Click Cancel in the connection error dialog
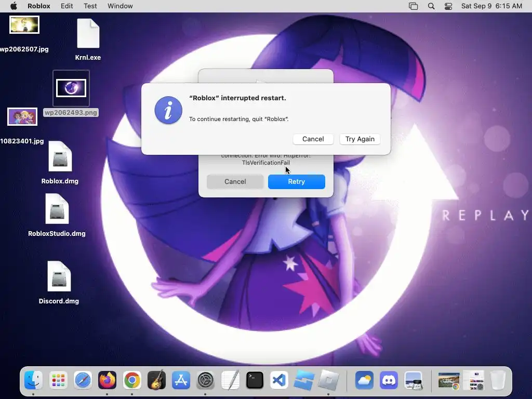The height and width of the screenshot is (399, 532). pos(235,181)
